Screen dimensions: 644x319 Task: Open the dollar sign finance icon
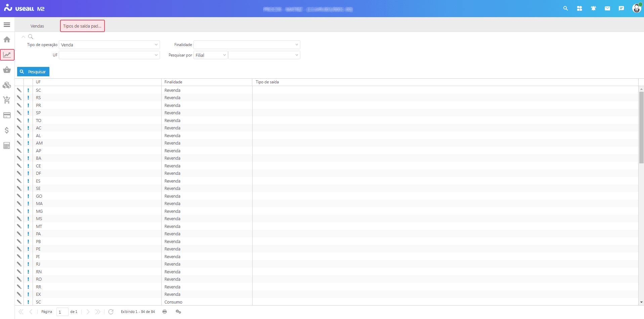tap(7, 130)
